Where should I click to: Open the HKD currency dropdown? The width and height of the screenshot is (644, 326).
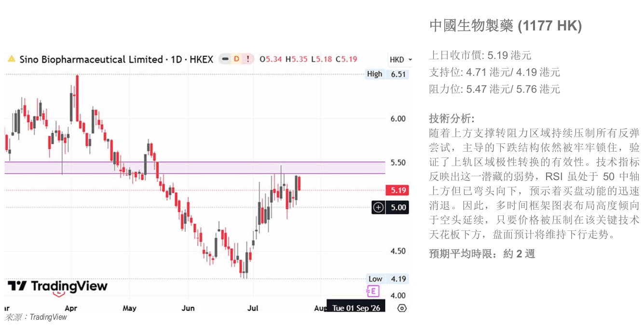[400, 60]
